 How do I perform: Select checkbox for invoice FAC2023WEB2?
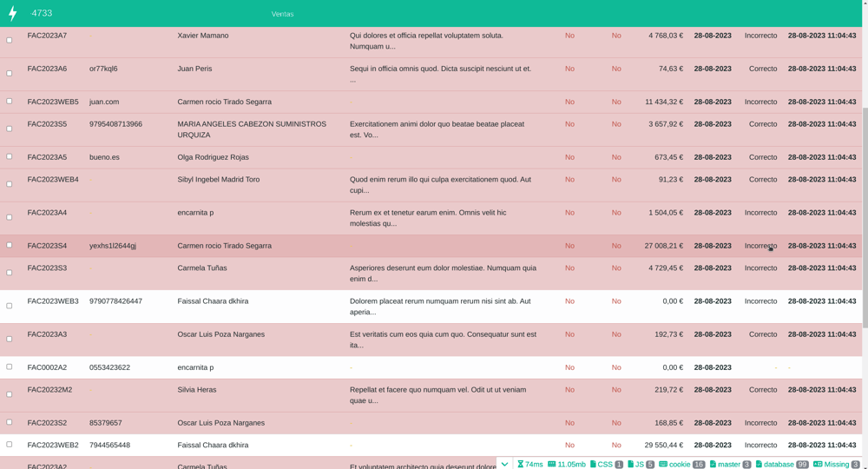[9, 444]
